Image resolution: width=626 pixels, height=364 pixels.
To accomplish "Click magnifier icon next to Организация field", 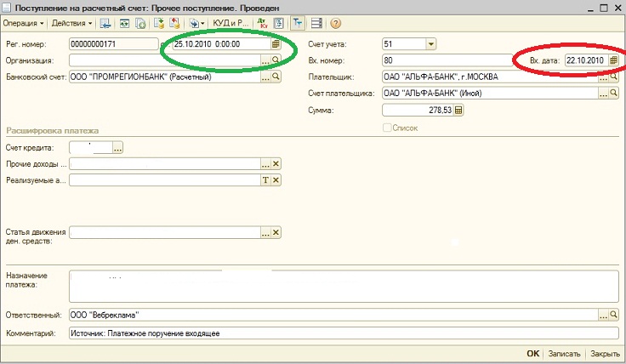I will 276,60.
